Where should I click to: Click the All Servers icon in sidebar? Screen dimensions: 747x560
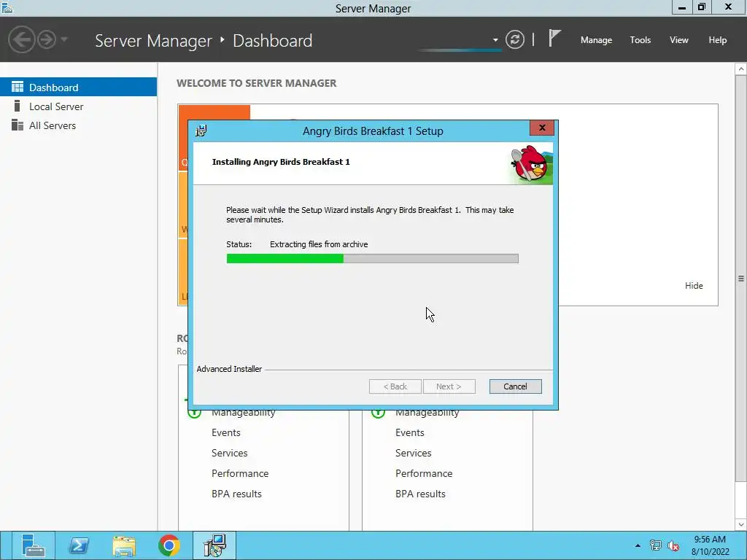[18, 125]
